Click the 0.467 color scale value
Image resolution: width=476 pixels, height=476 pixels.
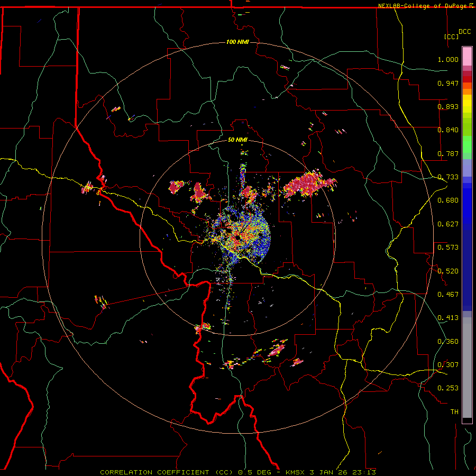pos(448,295)
